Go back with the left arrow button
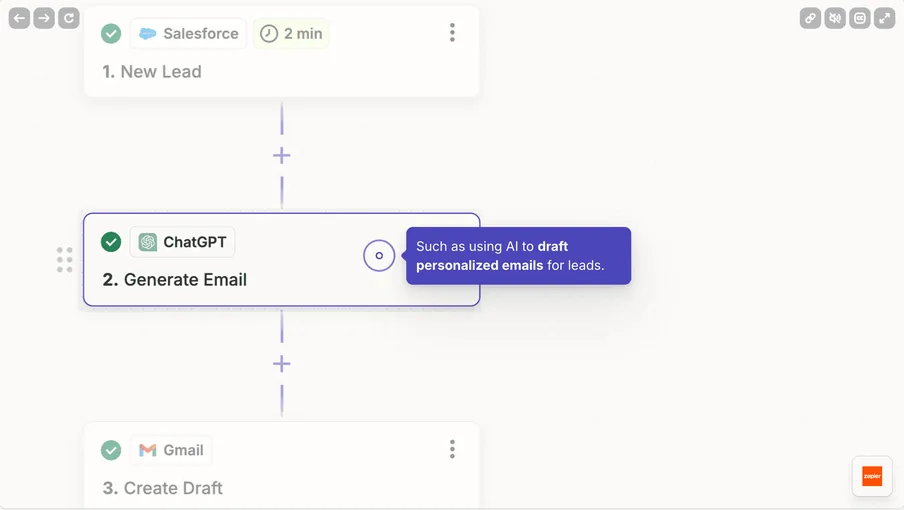This screenshot has height=510, width=904. (19, 18)
